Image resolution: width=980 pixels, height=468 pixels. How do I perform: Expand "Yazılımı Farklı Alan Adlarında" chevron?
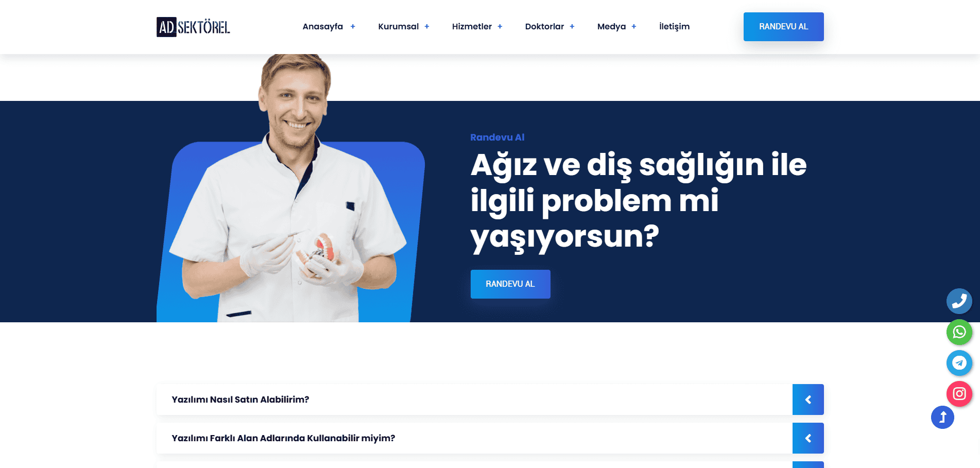808,438
